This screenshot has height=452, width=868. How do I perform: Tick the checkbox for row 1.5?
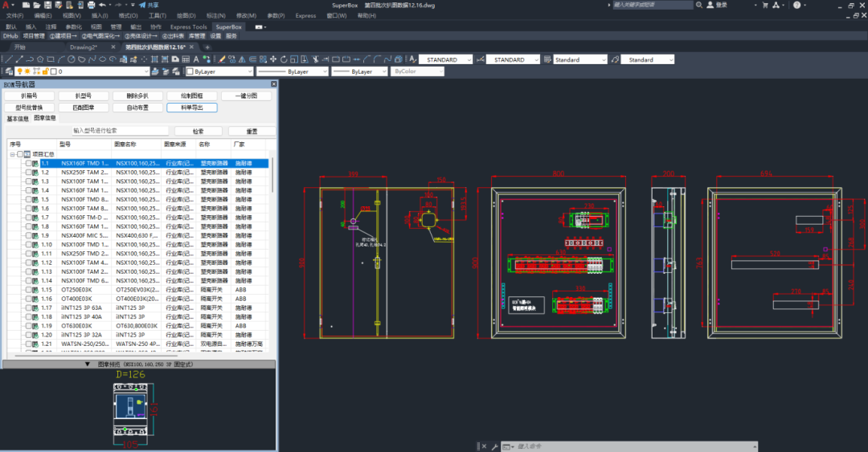pos(29,199)
